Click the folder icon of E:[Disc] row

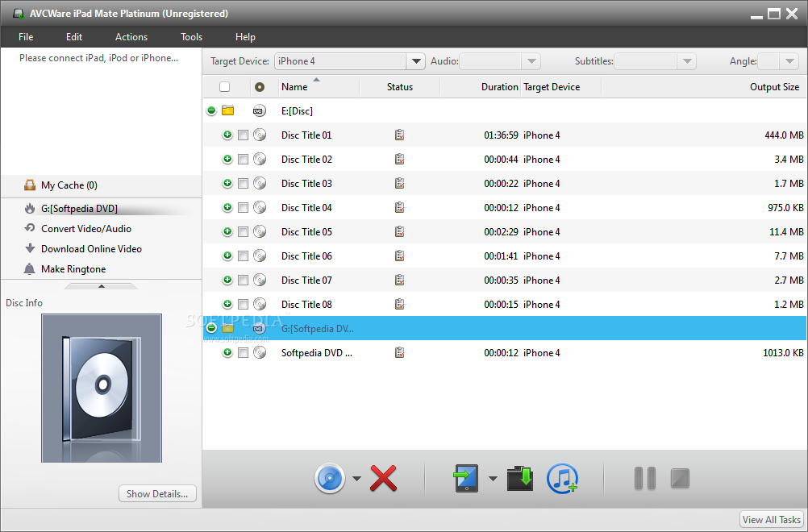point(227,110)
